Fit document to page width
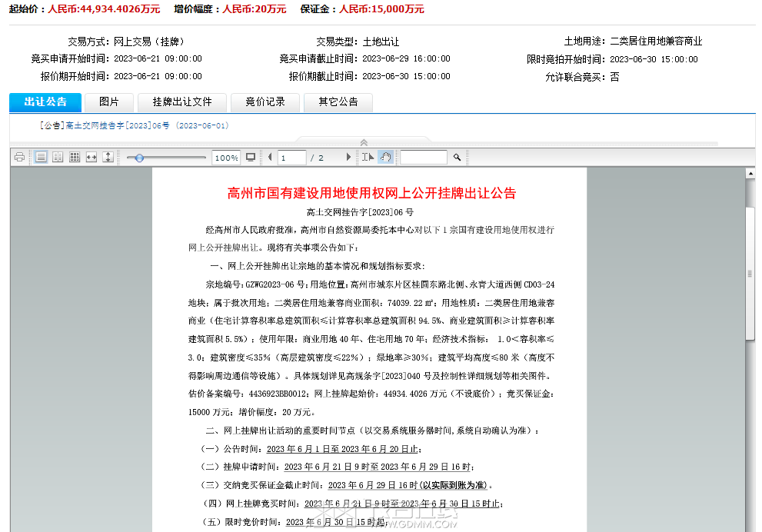Viewport: 762px width, 532px height. (92, 157)
